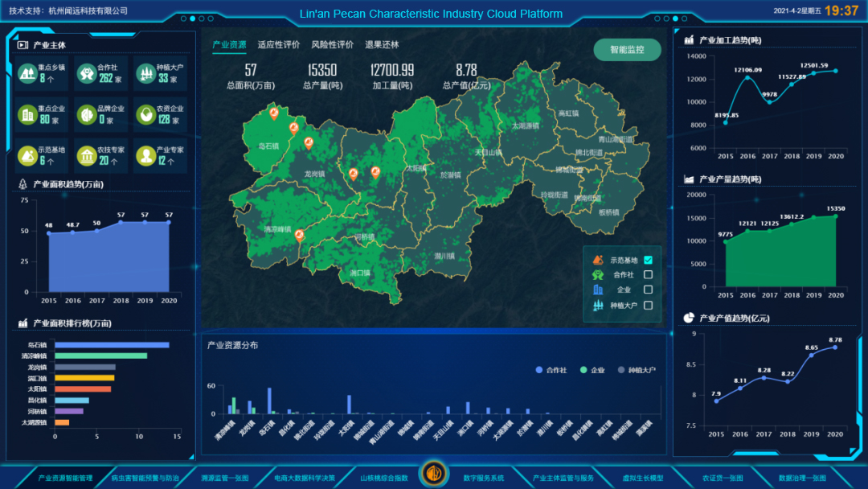The image size is (868, 489).
Task: Click the 农资企业 basket icon
Action: [x=145, y=114]
